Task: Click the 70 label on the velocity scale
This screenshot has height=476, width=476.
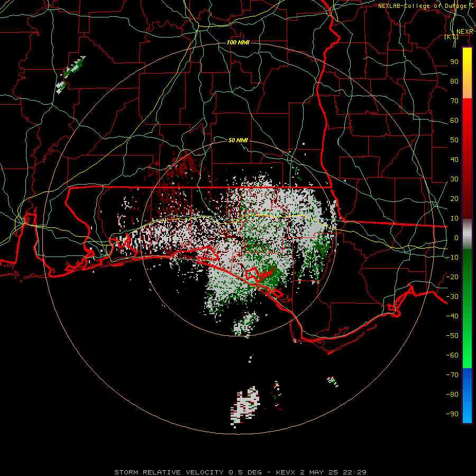Action: tap(454, 101)
